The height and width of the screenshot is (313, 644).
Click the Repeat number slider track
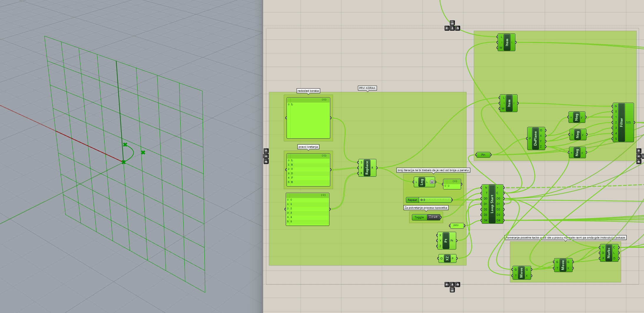436,200
